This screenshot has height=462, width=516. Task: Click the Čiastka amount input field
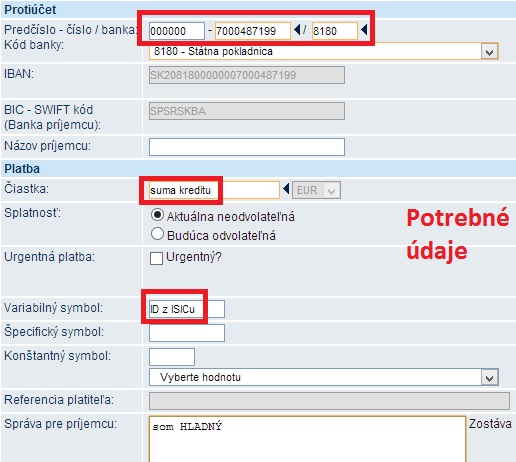tap(214, 190)
